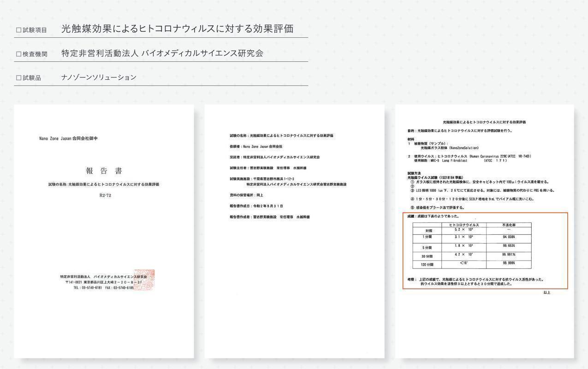Click the 報告書 heading on the cover
This screenshot has height=369, width=588.
click(104, 171)
